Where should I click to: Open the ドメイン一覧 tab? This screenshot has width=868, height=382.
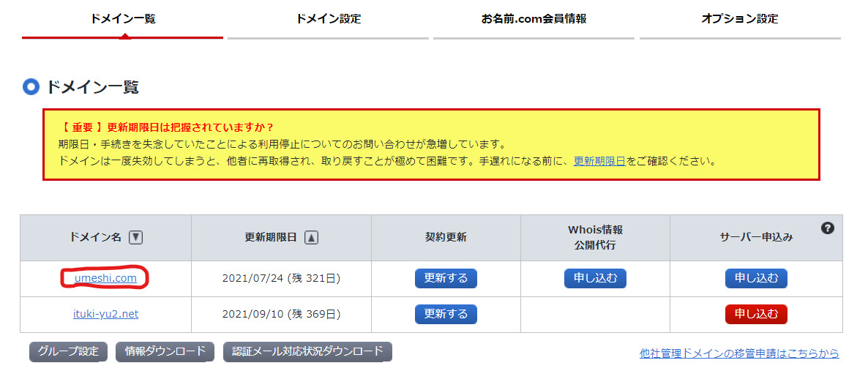[x=123, y=19]
